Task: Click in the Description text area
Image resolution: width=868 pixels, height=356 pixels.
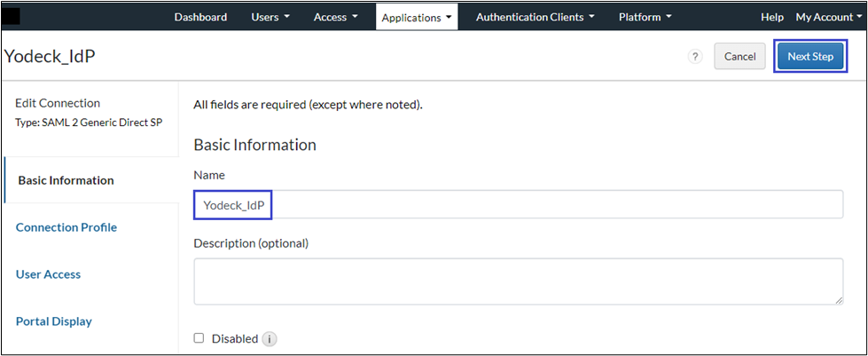Action: coord(518,281)
